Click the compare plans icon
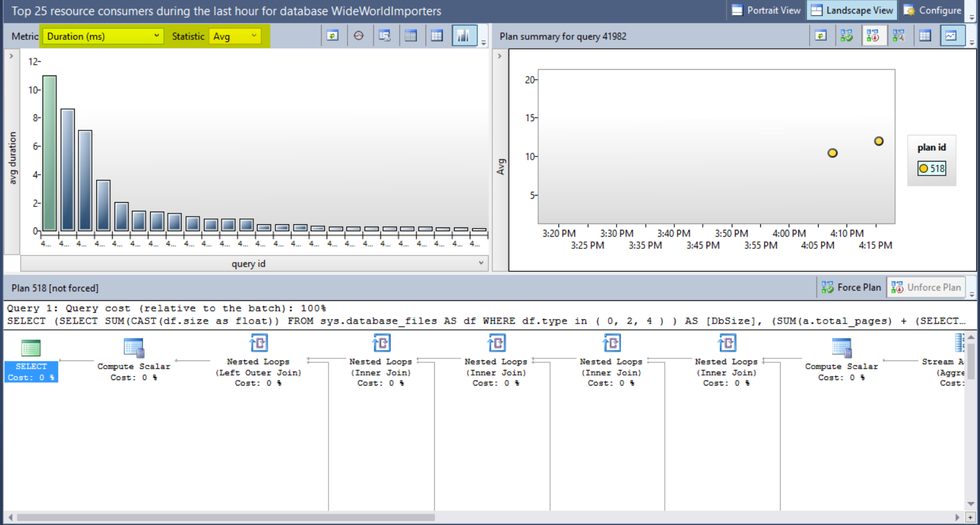Viewport: 980px width, 525px height. [x=899, y=36]
